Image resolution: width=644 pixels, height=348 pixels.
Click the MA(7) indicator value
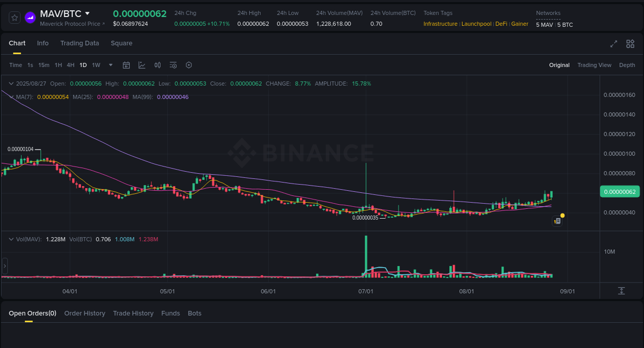click(53, 97)
